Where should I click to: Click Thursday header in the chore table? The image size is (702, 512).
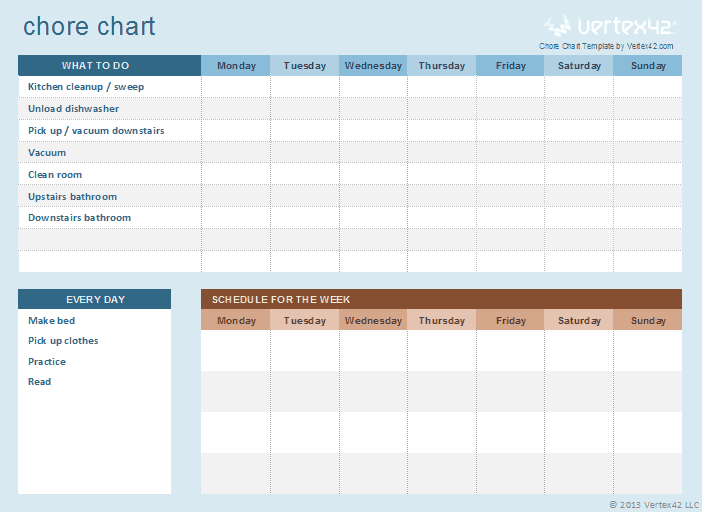[441, 65]
